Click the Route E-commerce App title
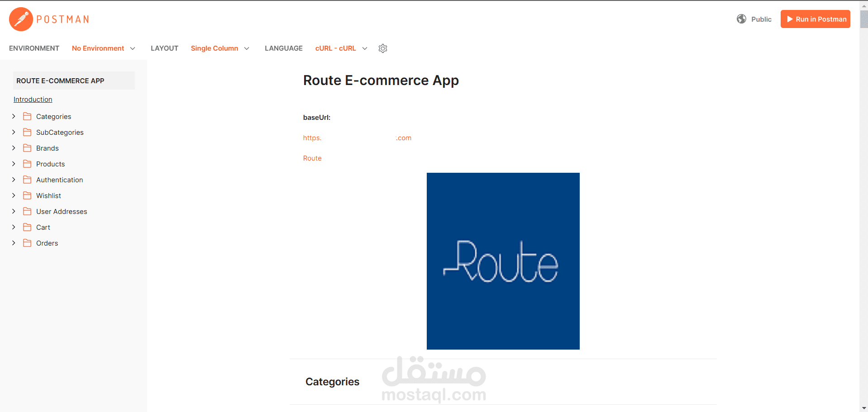Image resolution: width=868 pixels, height=412 pixels. [x=381, y=81]
